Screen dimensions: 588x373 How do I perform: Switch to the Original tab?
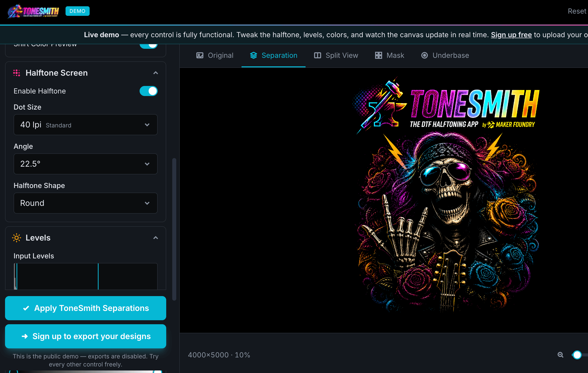[215, 55]
